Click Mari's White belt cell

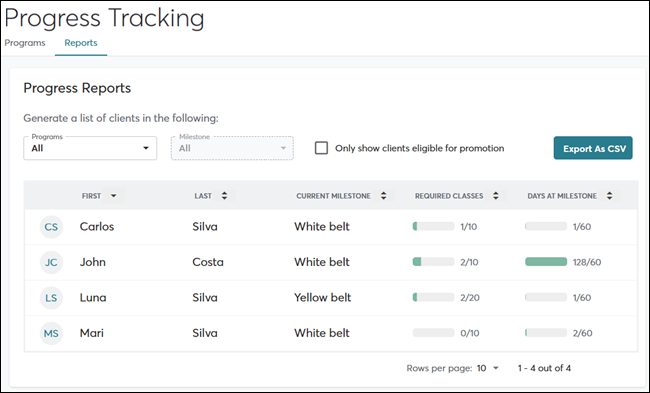(x=322, y=333)
